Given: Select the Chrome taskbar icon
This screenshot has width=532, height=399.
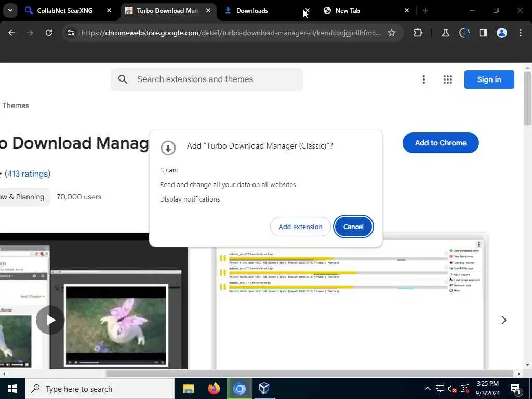Looking at the screenshot, I should pos(239,389).
